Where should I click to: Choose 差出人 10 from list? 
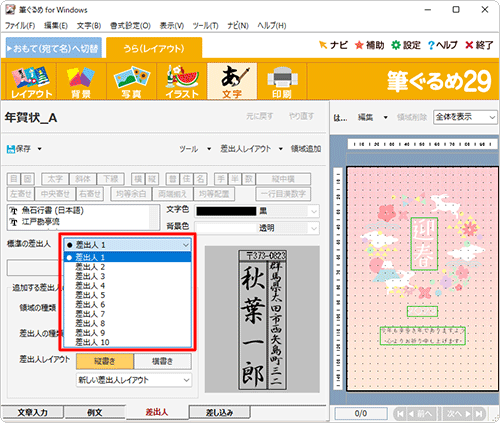128,342
